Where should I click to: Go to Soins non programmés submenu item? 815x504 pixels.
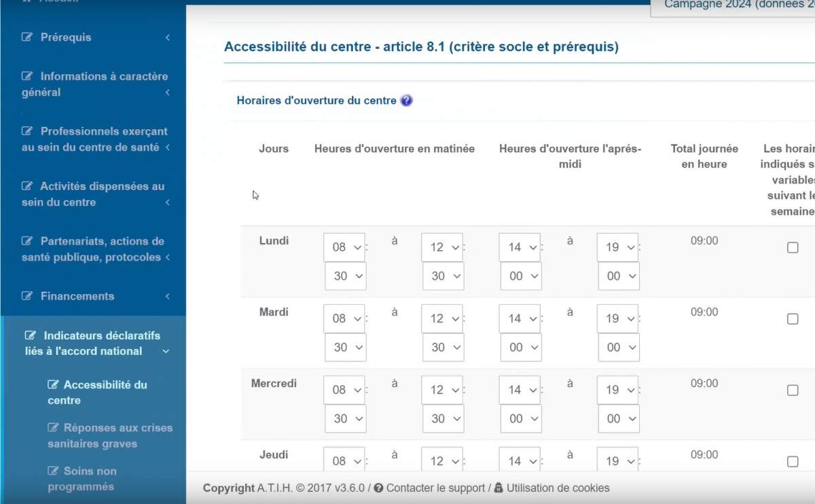pyautogui.click(x=82, y=479)
